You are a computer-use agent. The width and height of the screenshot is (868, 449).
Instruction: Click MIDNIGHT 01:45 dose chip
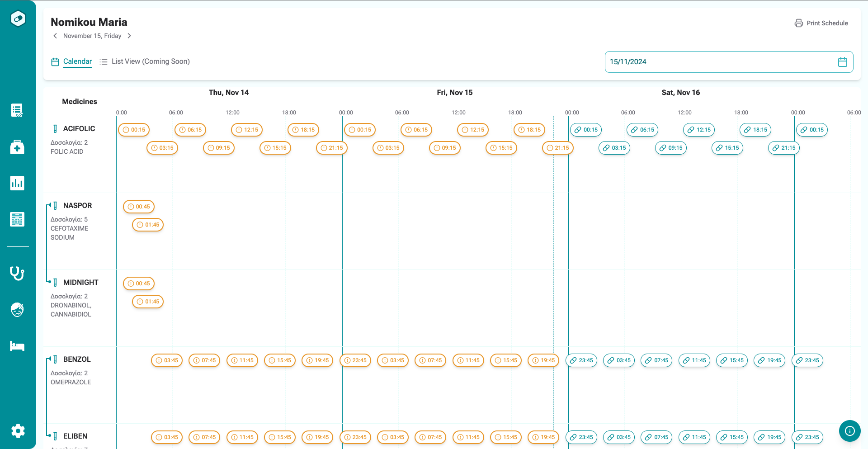click(x=148, y=302)
